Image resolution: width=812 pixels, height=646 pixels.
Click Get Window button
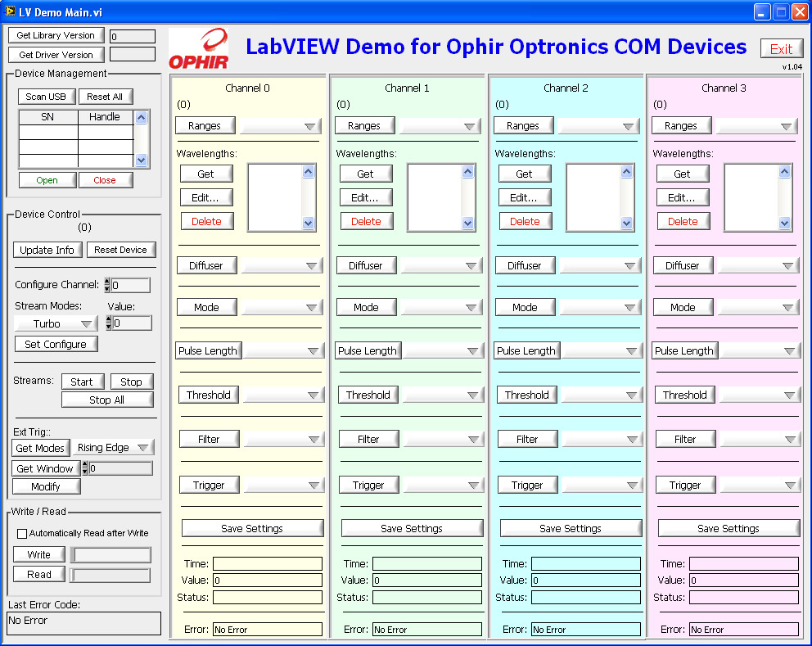click(x=46, y=468)
